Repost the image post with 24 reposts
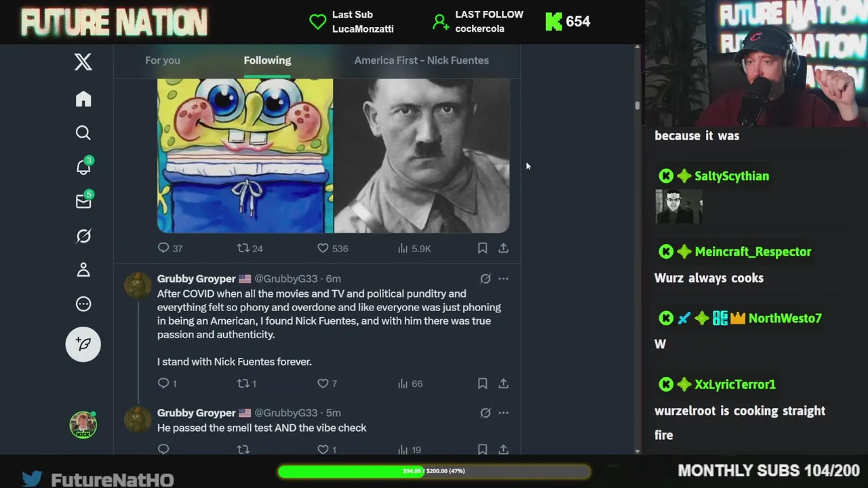 (249, 248)
